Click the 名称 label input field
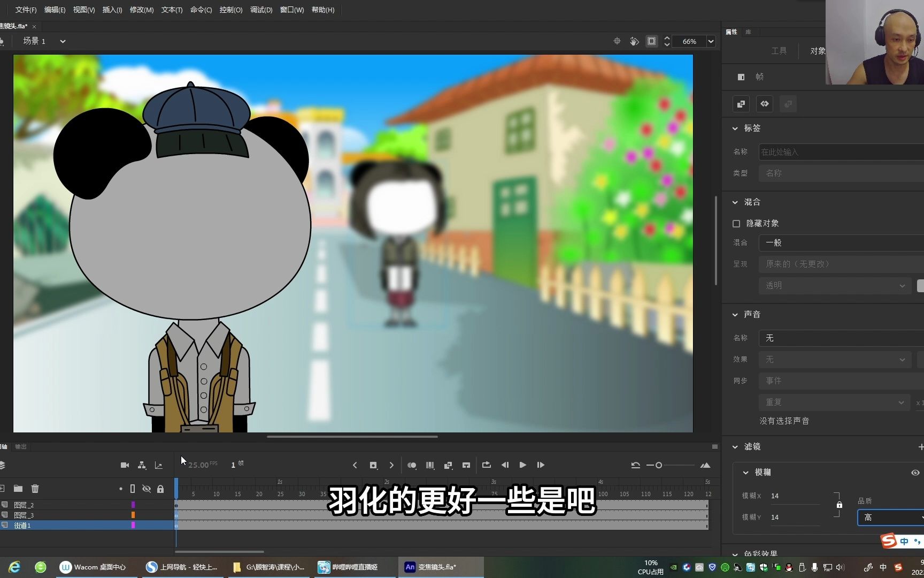 [x=841, y=152]
